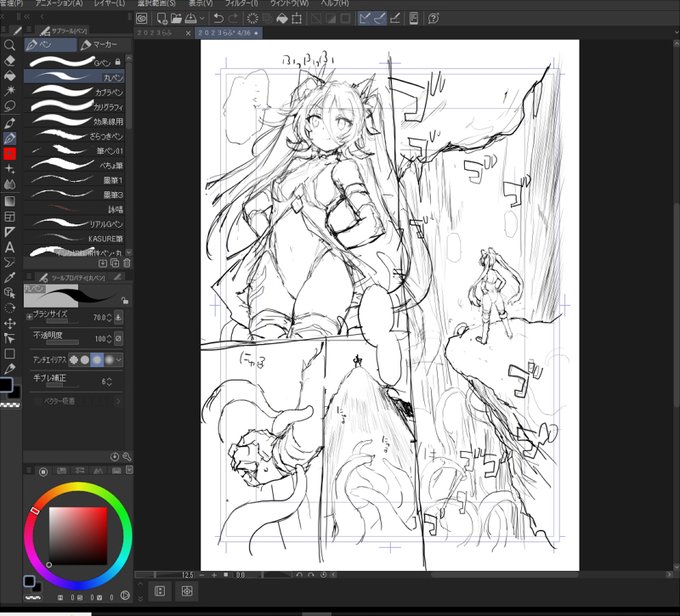Click the smartphone connection icon in the command bar
This screenshot has width=680, height=616.
coord(414,18)
